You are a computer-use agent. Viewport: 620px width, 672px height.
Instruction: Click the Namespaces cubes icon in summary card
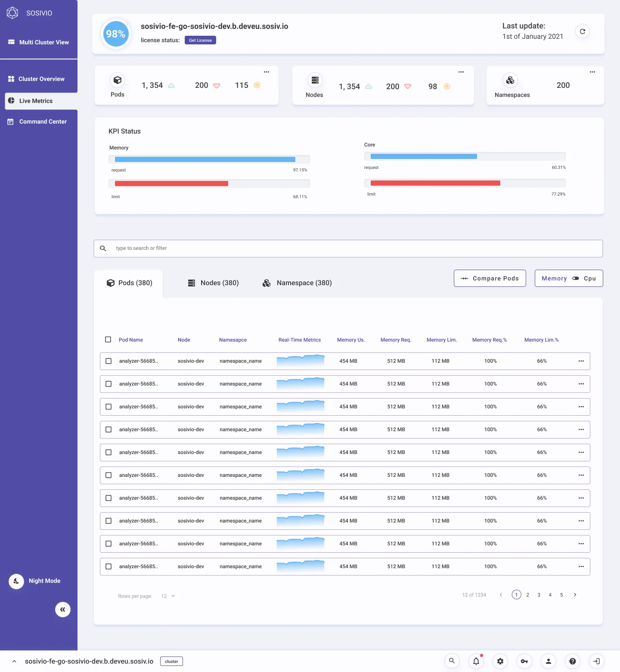510,80
